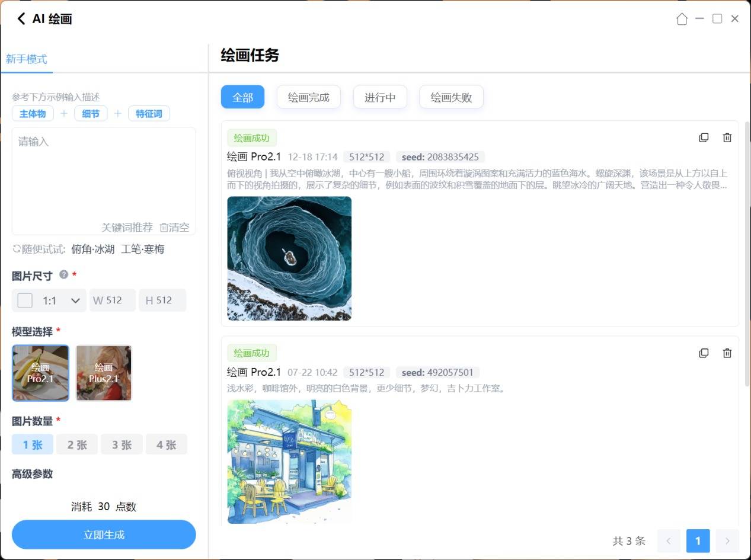Delete the watercolor café painting task
The width and height of the screenshot is (751, 560).
pos(727,353)
